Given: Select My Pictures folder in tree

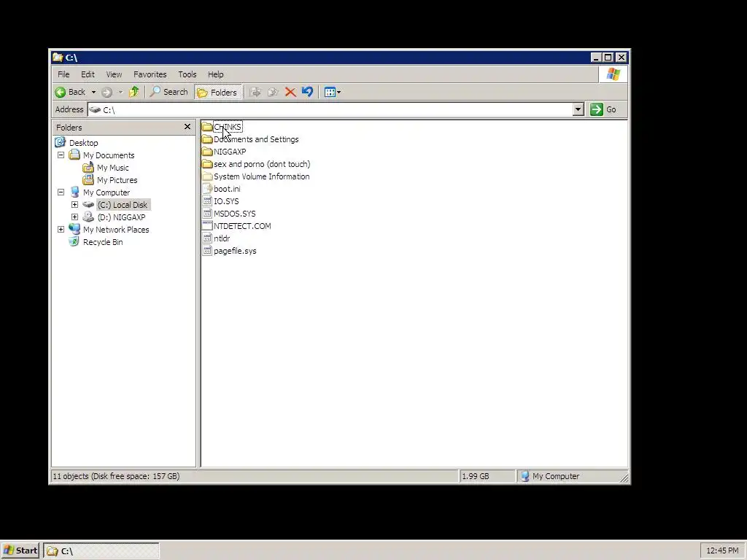Looking at the screenshot, I should click(x=117, y=180).
